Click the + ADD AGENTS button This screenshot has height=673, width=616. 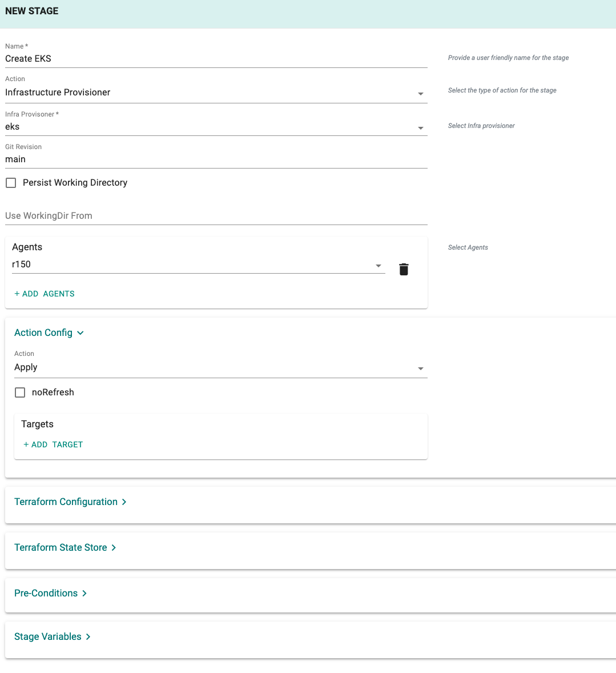44,294
